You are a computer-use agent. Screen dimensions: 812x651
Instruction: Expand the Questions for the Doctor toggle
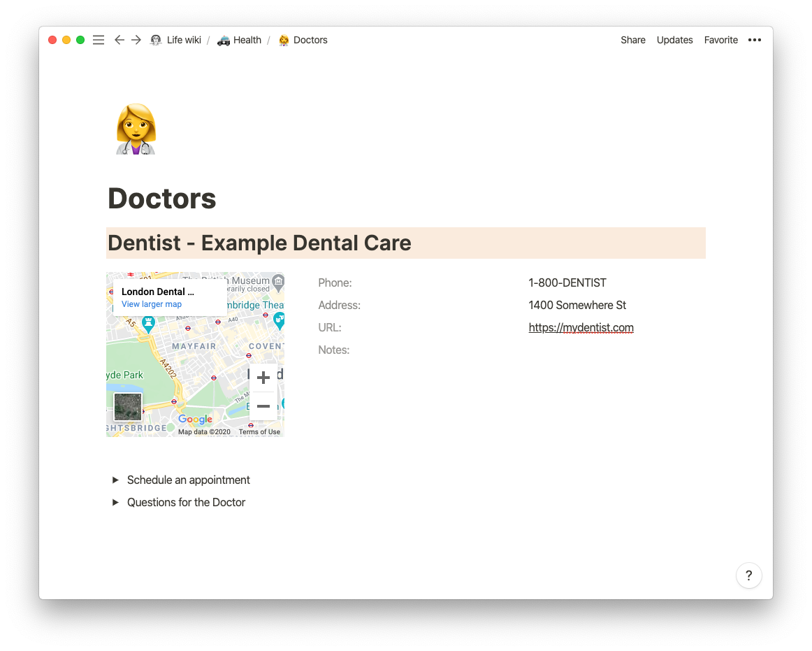115,502
